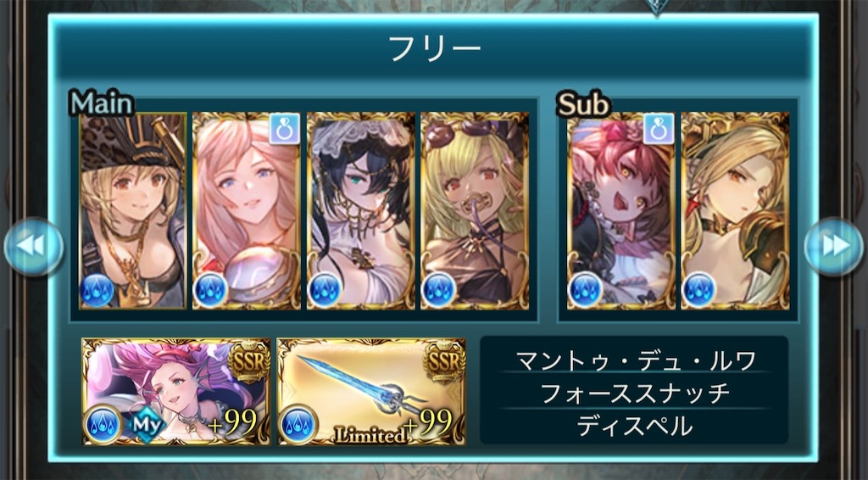Go to previous party with left double-arrow

pyautogui.click(x=34, y=246)
